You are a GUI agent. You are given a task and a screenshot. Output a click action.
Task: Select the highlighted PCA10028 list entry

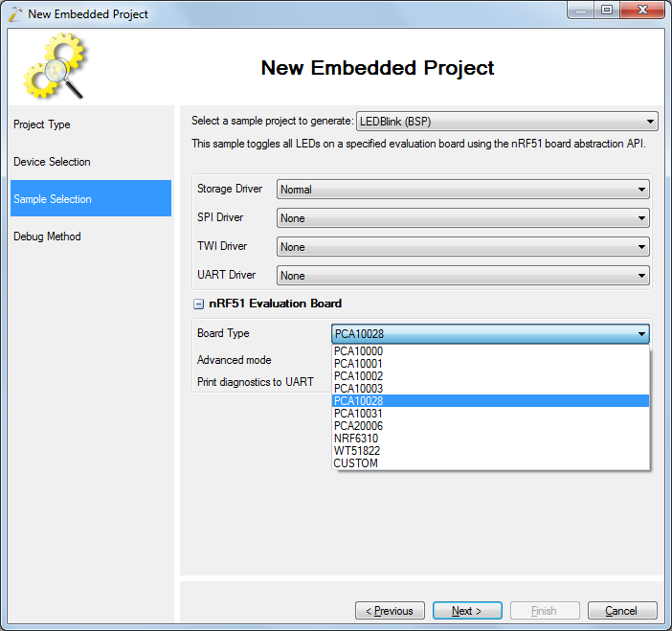point(491,401)
